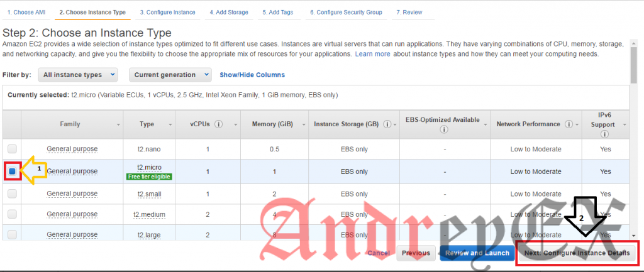Click the 0.5 memory value cell

point(274,149)
